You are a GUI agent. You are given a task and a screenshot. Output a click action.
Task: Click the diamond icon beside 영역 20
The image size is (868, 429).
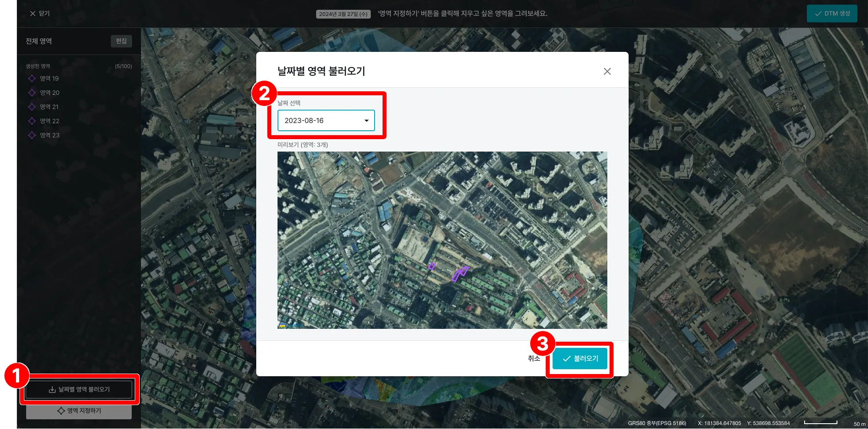tap(32, 93)
